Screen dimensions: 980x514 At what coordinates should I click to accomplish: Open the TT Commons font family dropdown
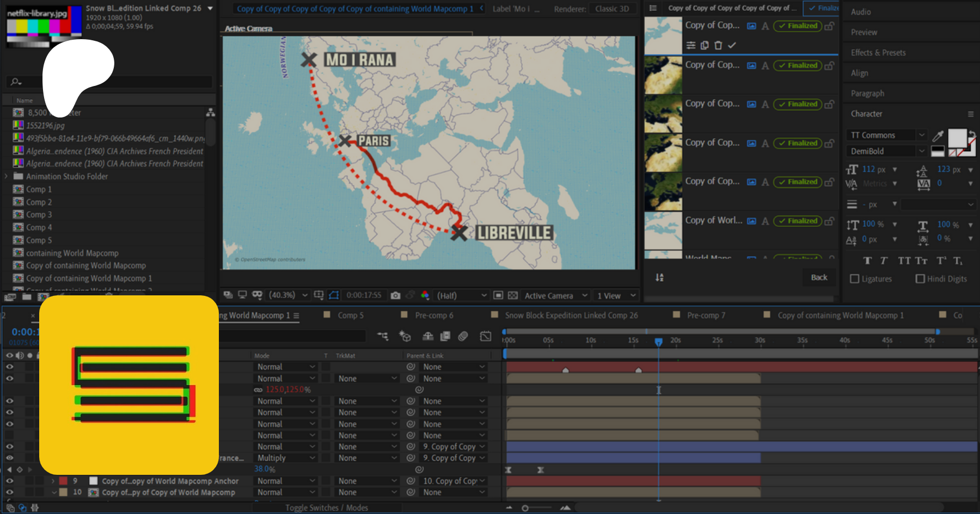pyautogui.click(x=921, y=135)
